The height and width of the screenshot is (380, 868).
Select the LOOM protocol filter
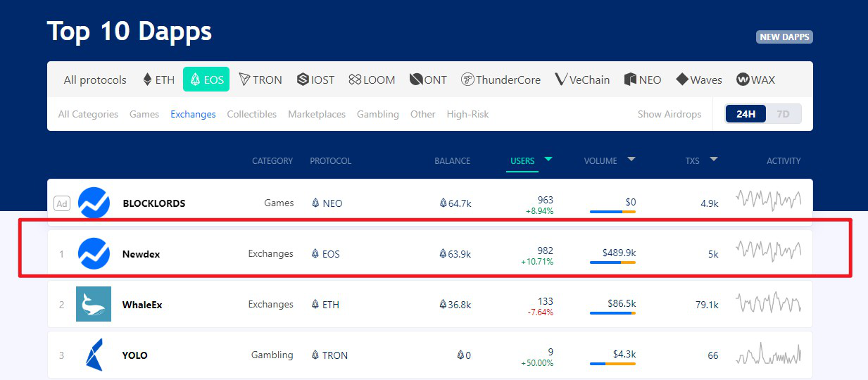[372, 80]
